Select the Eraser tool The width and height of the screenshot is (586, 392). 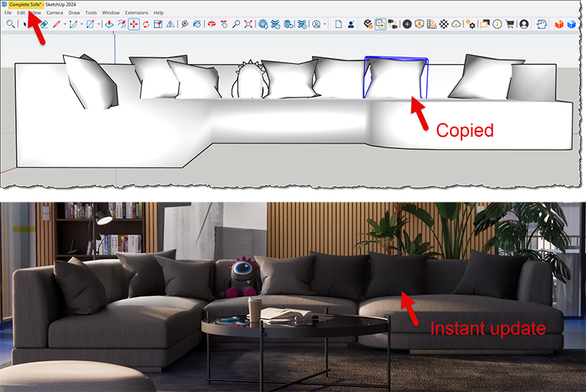coord(43,24)
